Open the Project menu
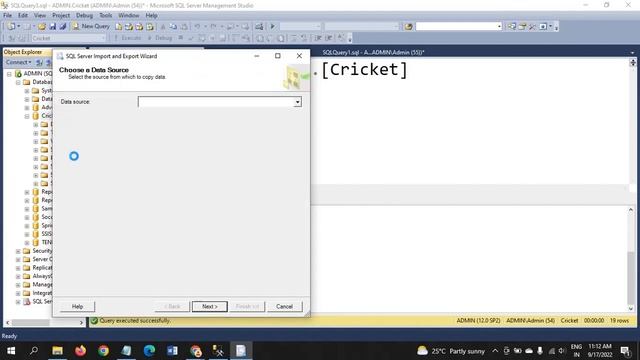Viewport: 640px width, 360px height. click(61, 16)
